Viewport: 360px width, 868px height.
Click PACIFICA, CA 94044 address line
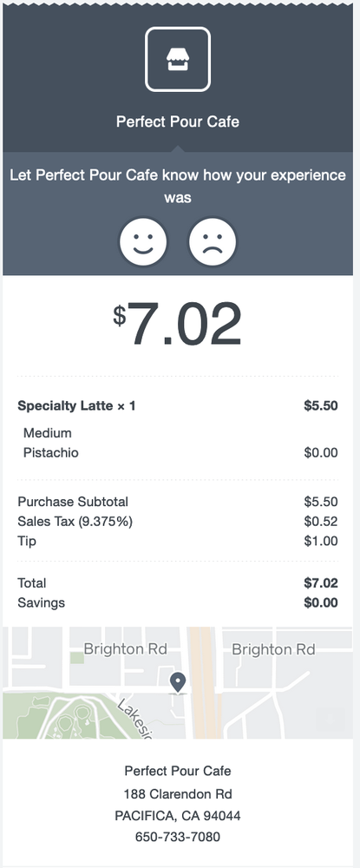click(x=178, y=816)
